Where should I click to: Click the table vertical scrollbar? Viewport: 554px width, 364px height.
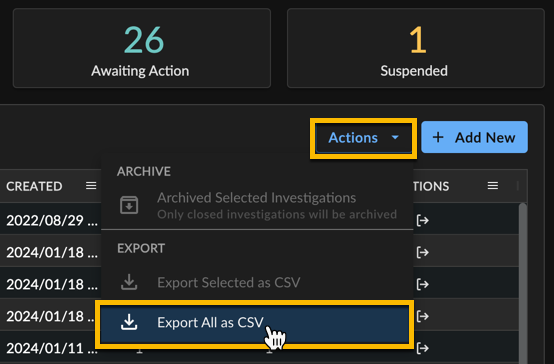523,283
